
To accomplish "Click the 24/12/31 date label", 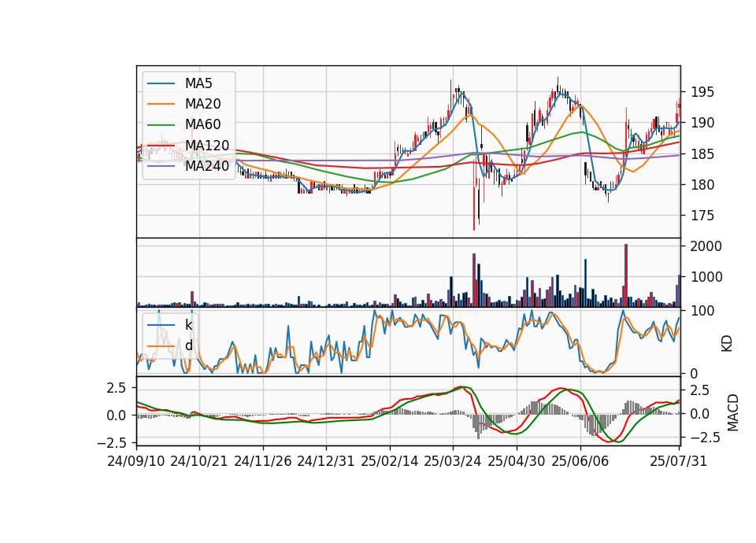I will tap(326, 461).
